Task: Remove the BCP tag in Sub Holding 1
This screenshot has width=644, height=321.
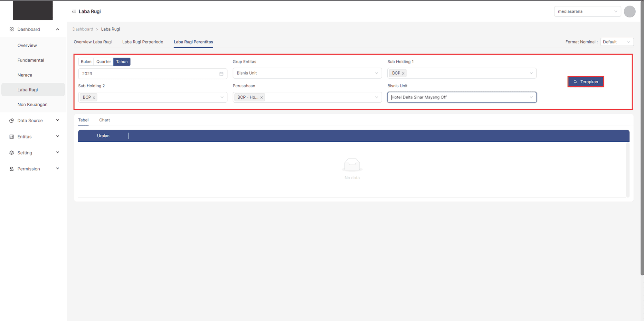Action: (x=403, y=73)
